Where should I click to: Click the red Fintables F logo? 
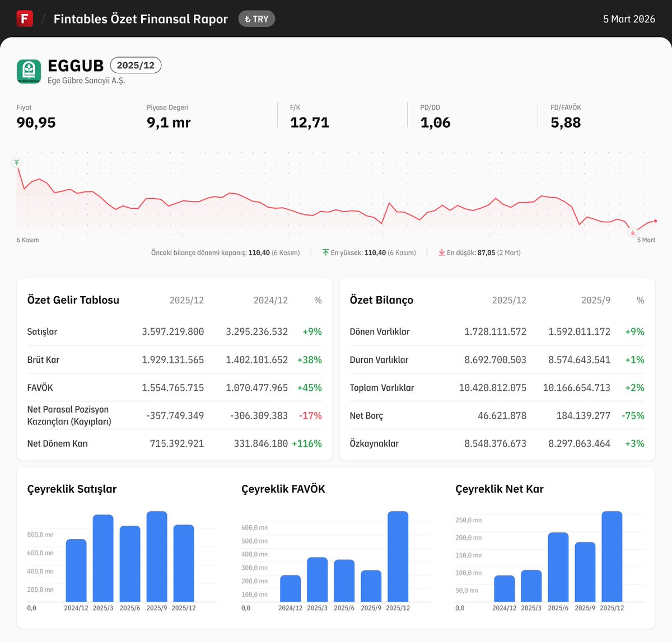pos(25,18)
